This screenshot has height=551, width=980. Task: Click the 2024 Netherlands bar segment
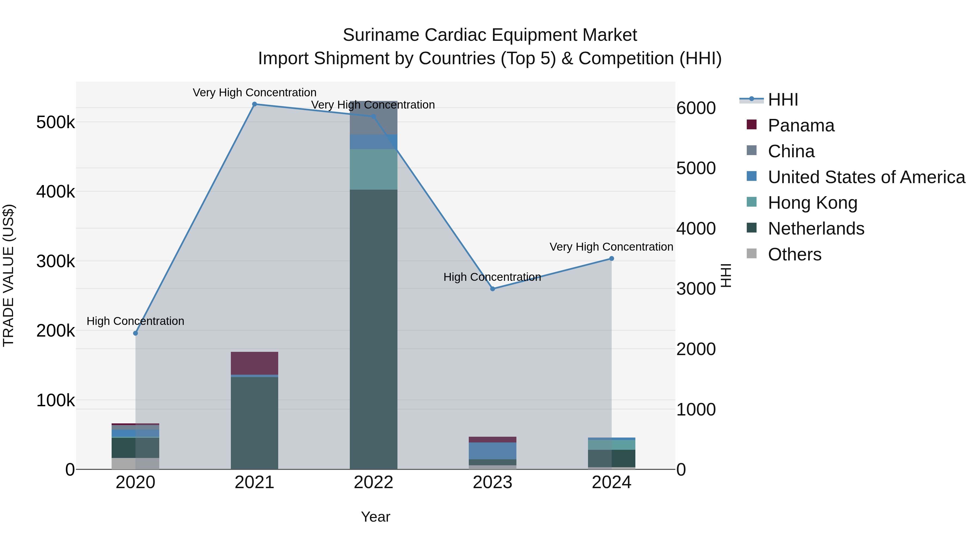tap(612, 458)
